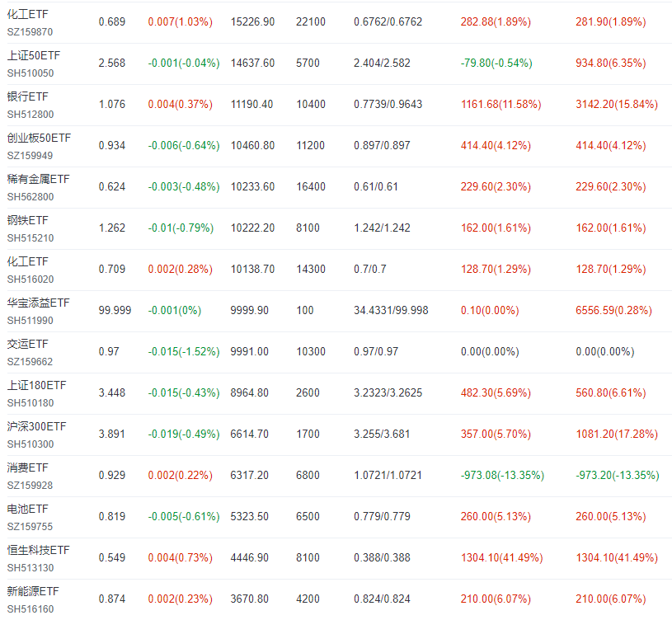Click the stock code SH511990
The image size is (672, 620).
(x=30, y=321)
